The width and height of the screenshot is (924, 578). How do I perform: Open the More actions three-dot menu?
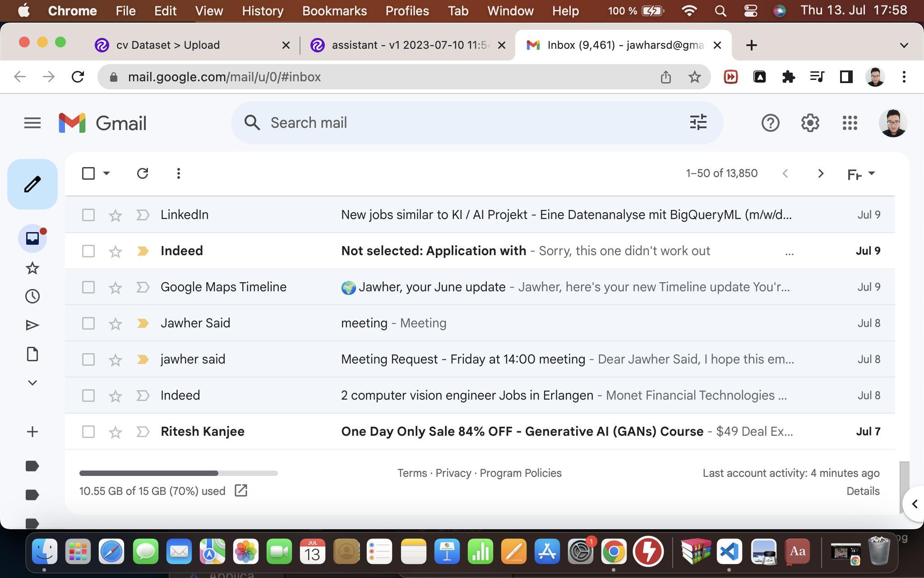coord(179,173)
